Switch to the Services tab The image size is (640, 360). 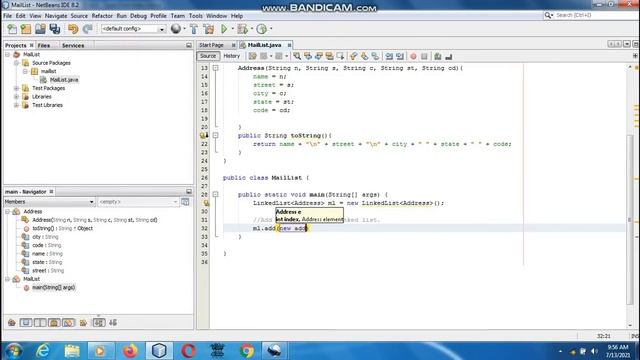[73, 45]
